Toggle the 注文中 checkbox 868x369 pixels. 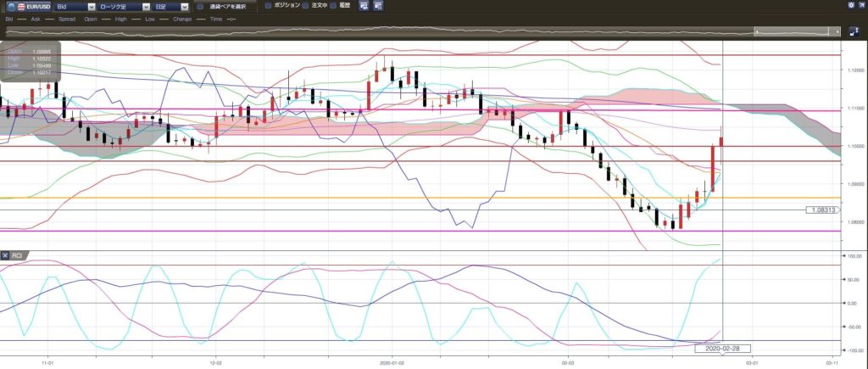(305, 5)
